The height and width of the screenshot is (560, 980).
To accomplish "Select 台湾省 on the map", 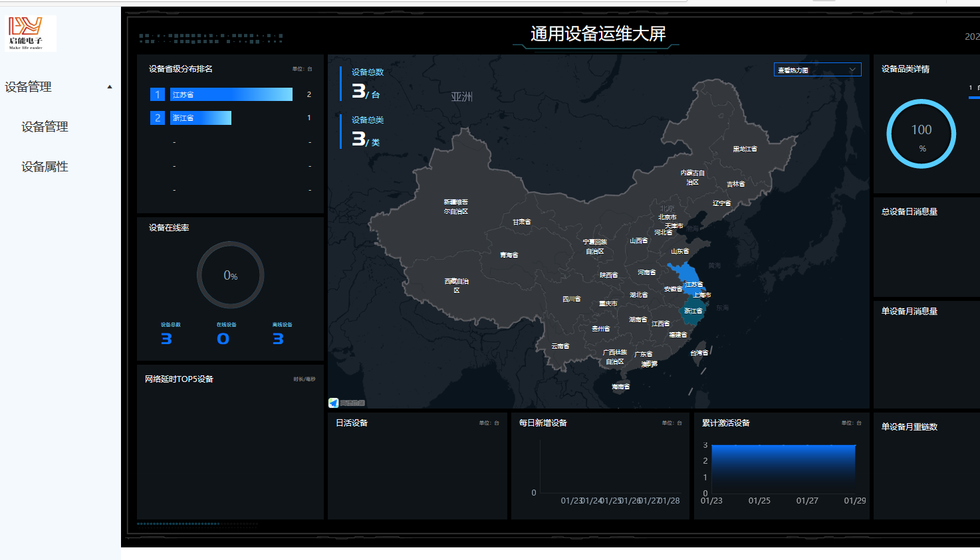I will [699, 353].
